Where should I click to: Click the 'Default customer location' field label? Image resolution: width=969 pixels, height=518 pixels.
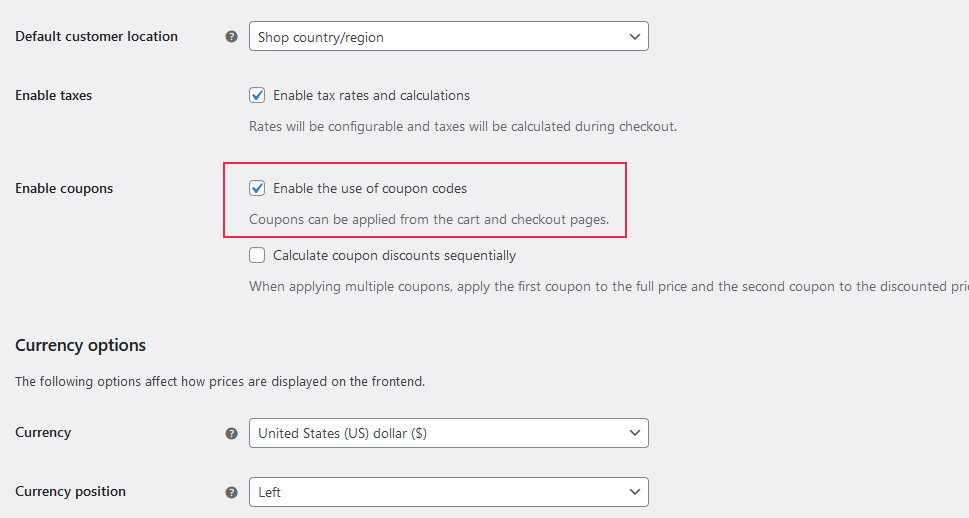96,37
